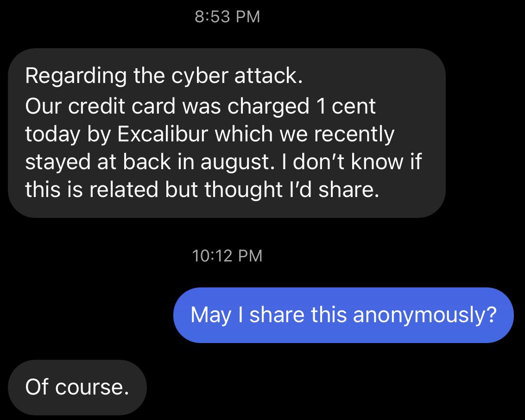Click the phrase 'thought I'd share.'
The height and width of the screenshot is (420, 525).
pos(291,190)
